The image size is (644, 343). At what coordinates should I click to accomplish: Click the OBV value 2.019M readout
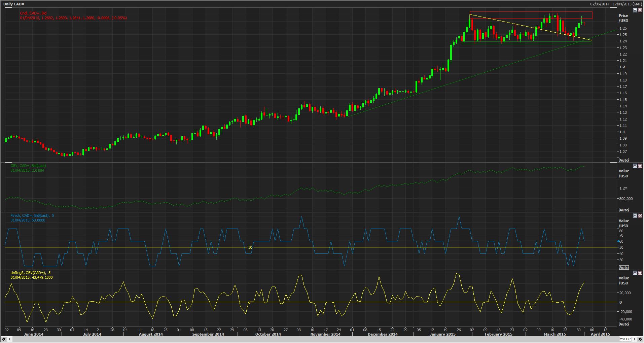[x=37, y=170]
